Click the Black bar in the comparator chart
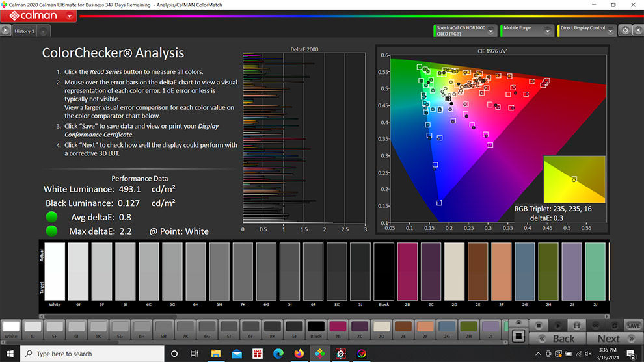 [384, 271]
